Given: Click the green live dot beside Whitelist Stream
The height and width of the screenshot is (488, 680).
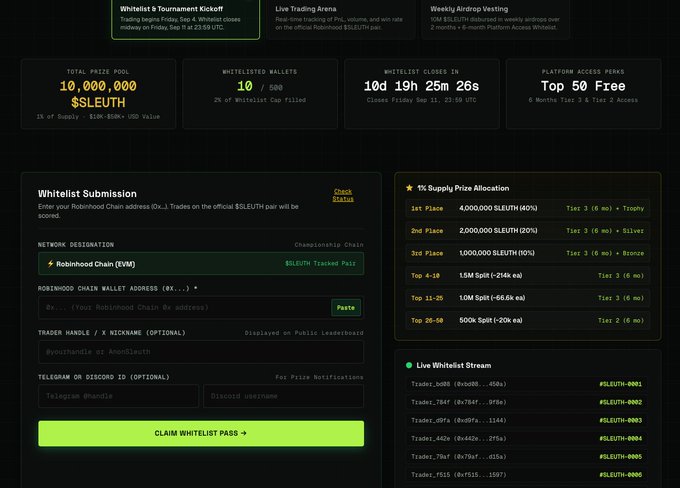Looking at the screenshot, I should pos(409,365).
